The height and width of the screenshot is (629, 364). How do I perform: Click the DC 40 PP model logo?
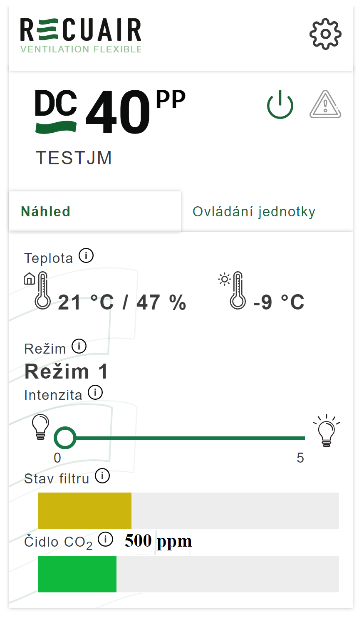[110, 112]
